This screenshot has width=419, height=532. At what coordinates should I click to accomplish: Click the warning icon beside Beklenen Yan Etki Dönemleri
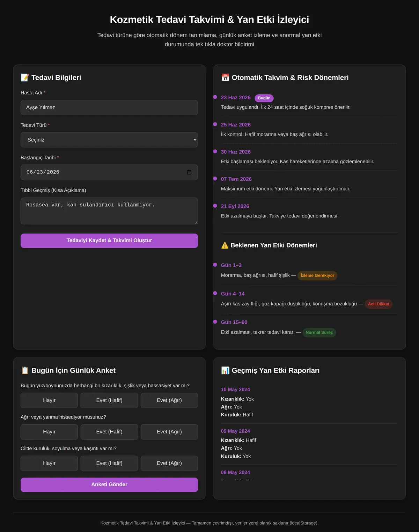pyautogui.click(x=225, y=245)
